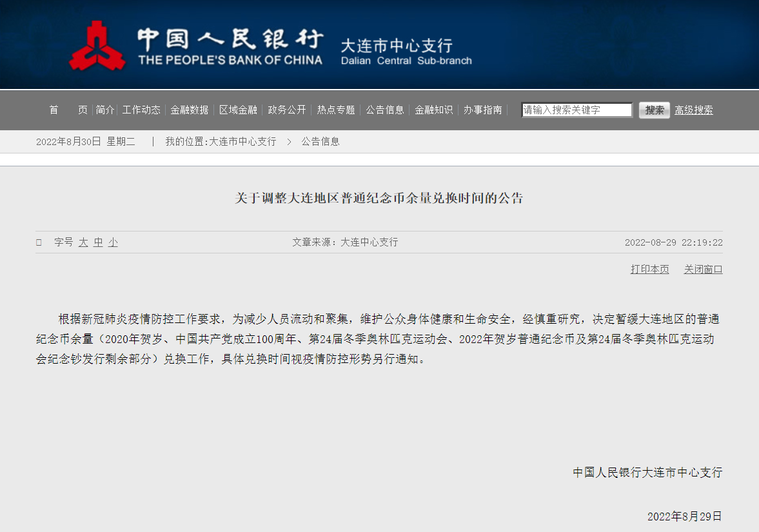Open the 高级搜索 advanced search link

tap(694, 110)
